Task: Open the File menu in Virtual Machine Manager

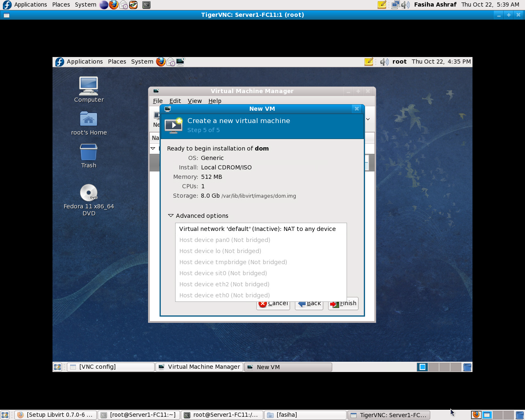Action: 157,101
